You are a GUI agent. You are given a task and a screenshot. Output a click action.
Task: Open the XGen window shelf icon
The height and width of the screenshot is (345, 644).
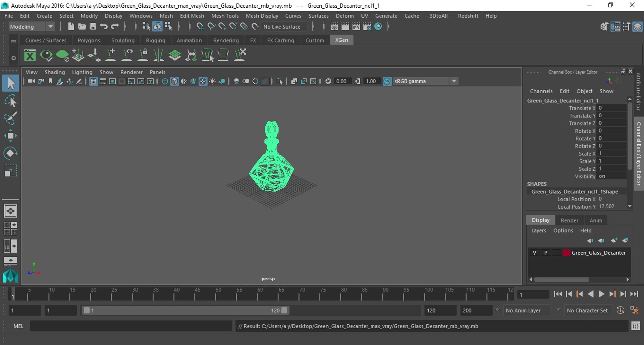tap(30, 55)
